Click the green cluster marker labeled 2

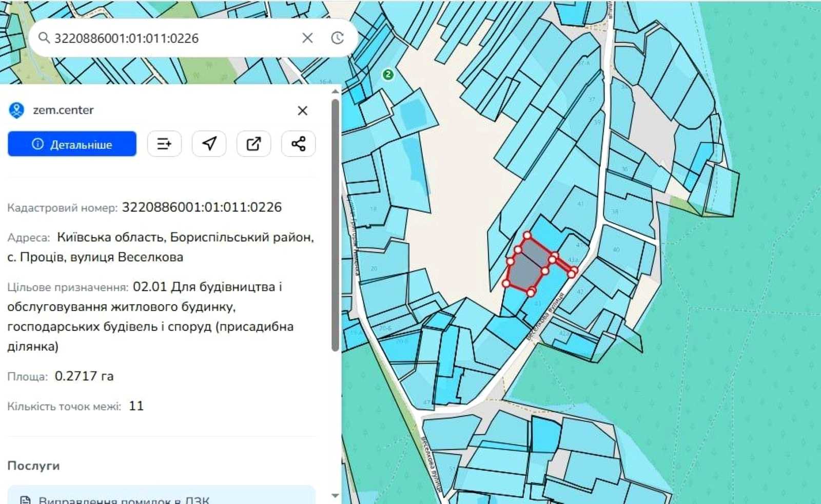pyautogui.click(x=388, y=75)
